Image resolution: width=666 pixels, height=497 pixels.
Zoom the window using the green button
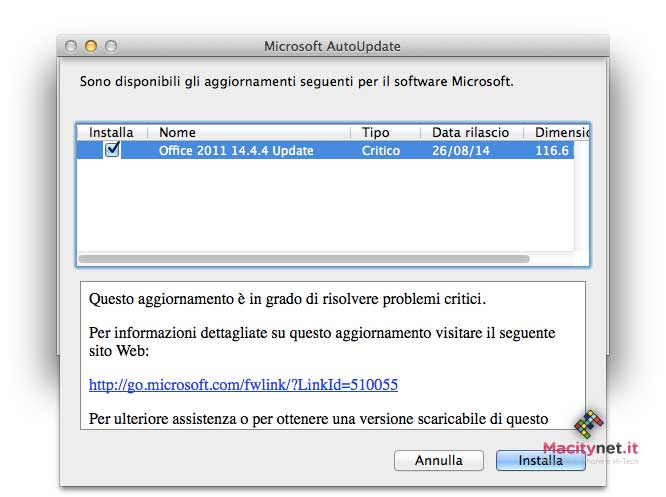(111, 46)
